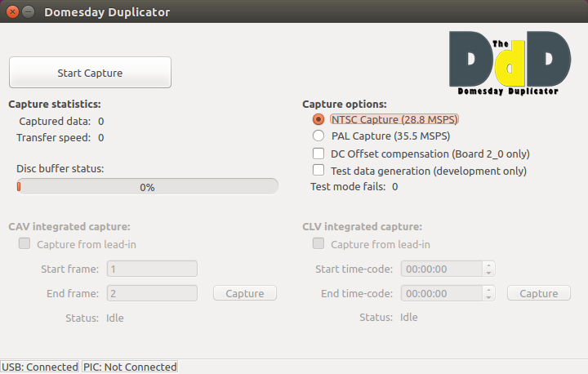Image resolution: width=588 pixels, height=374 pixels.
Task: Decrease End time-code with down arrow
Action: (488, 297)
